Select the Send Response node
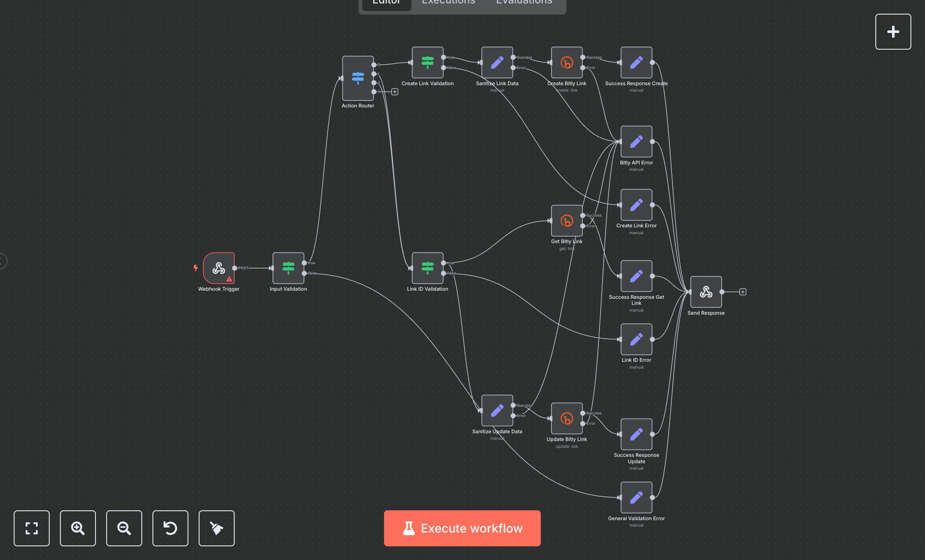 coord(706,292)
